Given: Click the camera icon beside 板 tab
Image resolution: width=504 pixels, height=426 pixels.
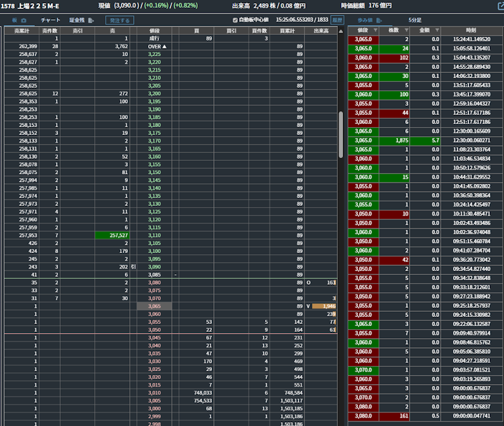Looking at the screenshot, I should pyautogui.click(x=23, y=20).
